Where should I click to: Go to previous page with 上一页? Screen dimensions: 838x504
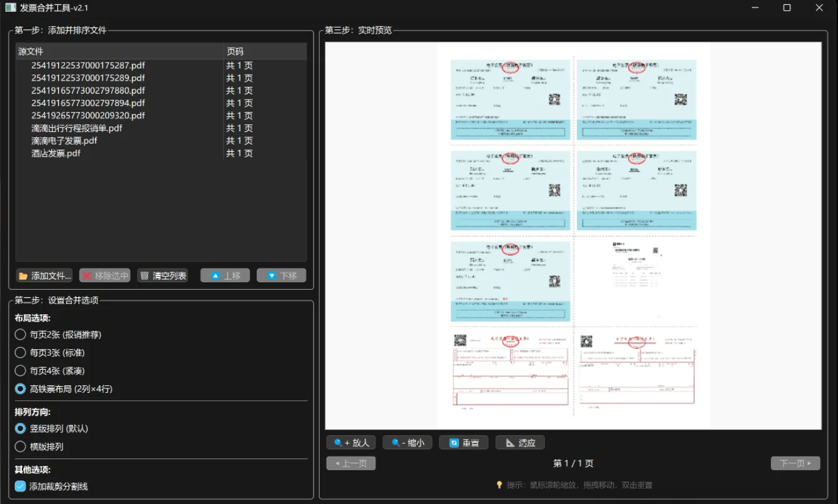pyautogui.click(x=351, y=463)
